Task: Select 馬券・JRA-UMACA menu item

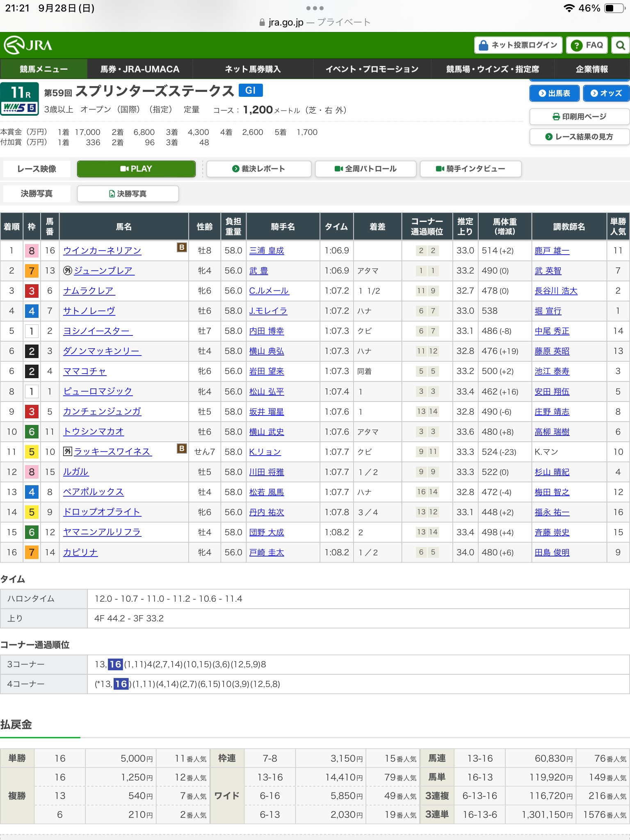Action: pyautogui.click(x=140, y=69)
